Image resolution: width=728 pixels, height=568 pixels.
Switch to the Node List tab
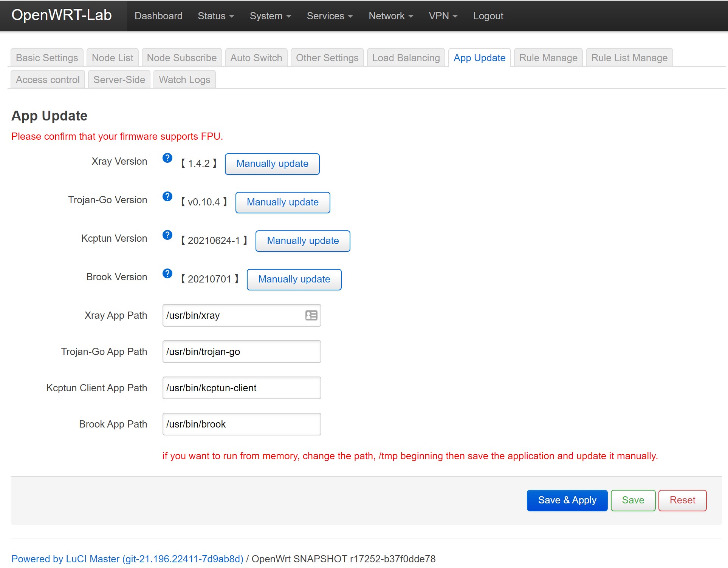112,58
